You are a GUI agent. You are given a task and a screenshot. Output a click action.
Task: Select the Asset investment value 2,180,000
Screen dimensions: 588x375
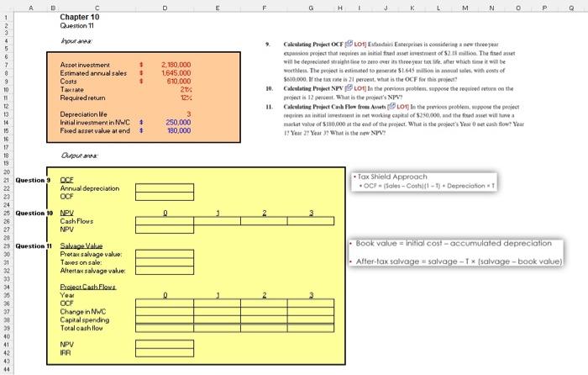coord(176,65)
